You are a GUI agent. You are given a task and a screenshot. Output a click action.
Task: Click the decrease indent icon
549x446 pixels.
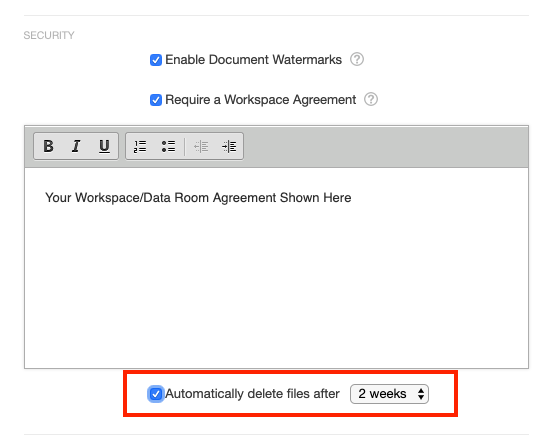[x=201, y=146]
